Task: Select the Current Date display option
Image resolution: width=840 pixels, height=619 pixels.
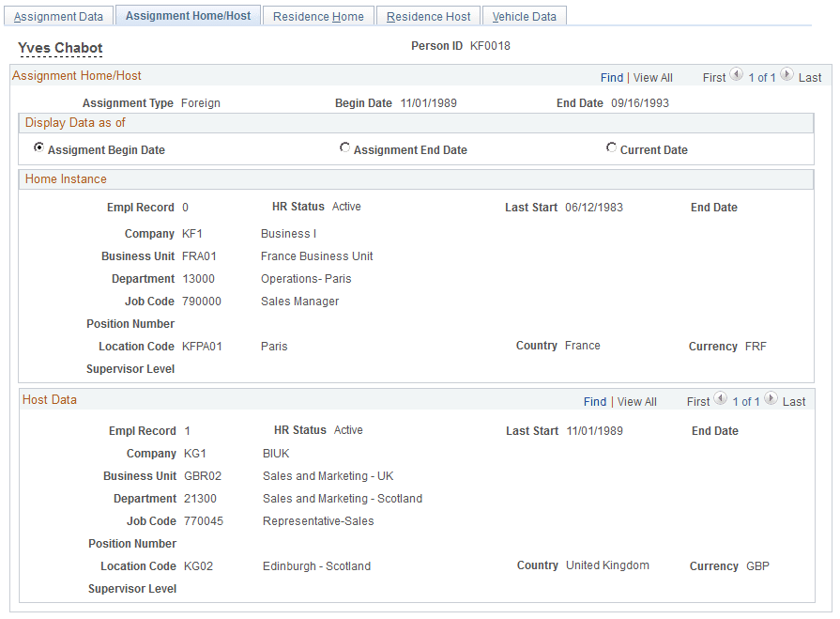Action: click(x=611, y=147)
